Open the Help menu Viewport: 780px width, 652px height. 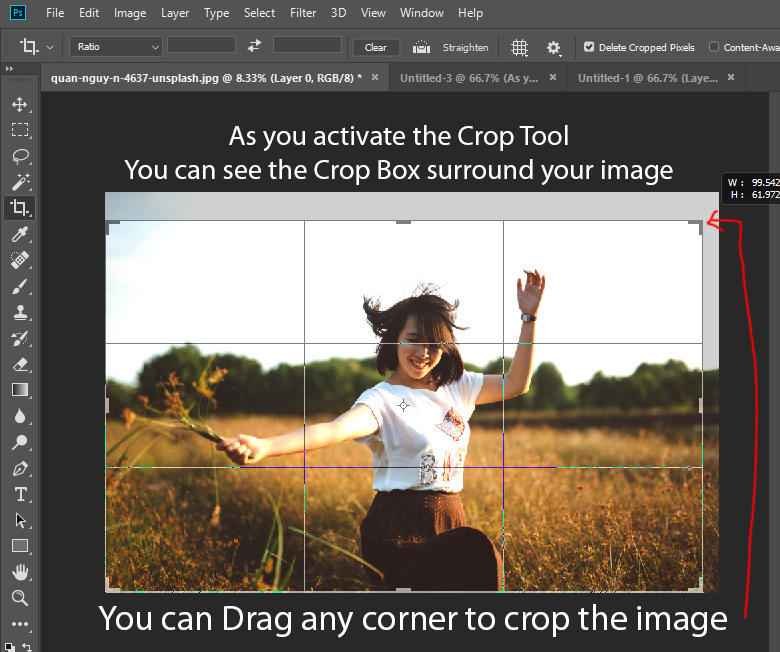[x=470, y=13]
